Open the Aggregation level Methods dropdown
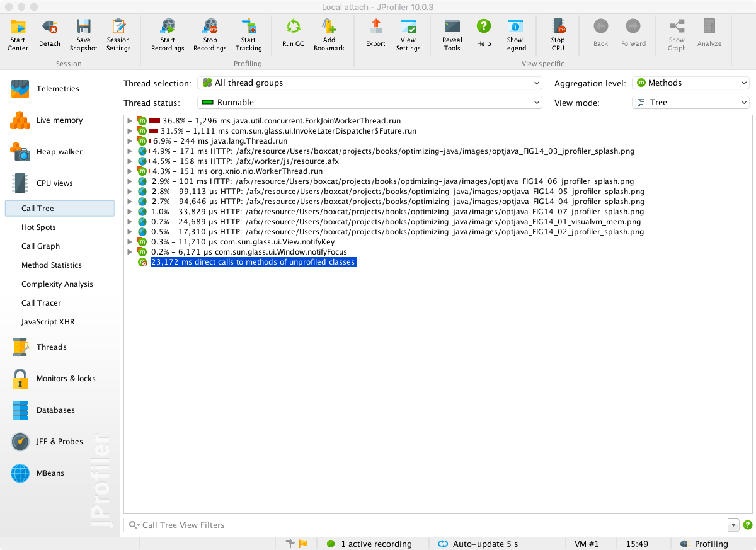The height and width of the screenshot is (550, 756). tap(690, 83)
